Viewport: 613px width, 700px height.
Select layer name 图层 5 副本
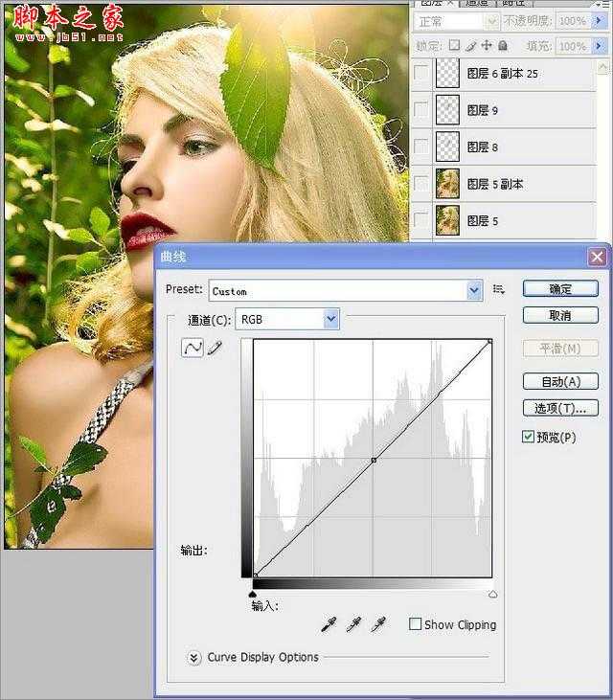coord(495,184)
